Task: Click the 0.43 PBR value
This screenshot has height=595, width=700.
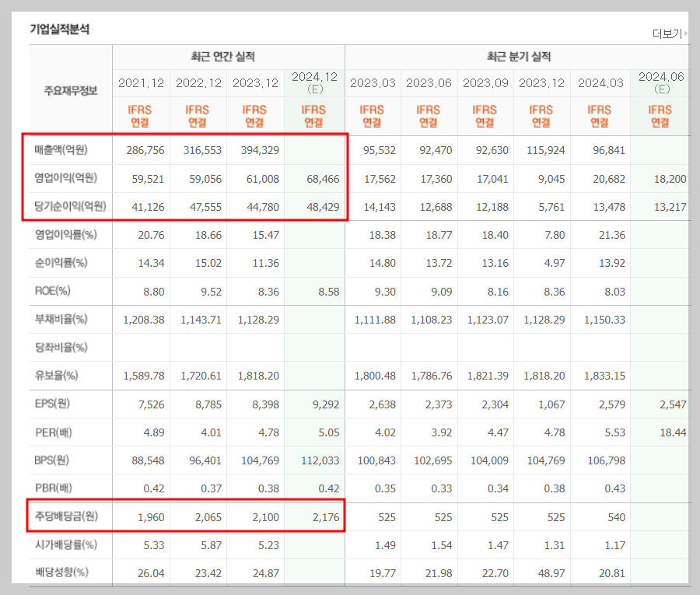Action: [614, 488]
